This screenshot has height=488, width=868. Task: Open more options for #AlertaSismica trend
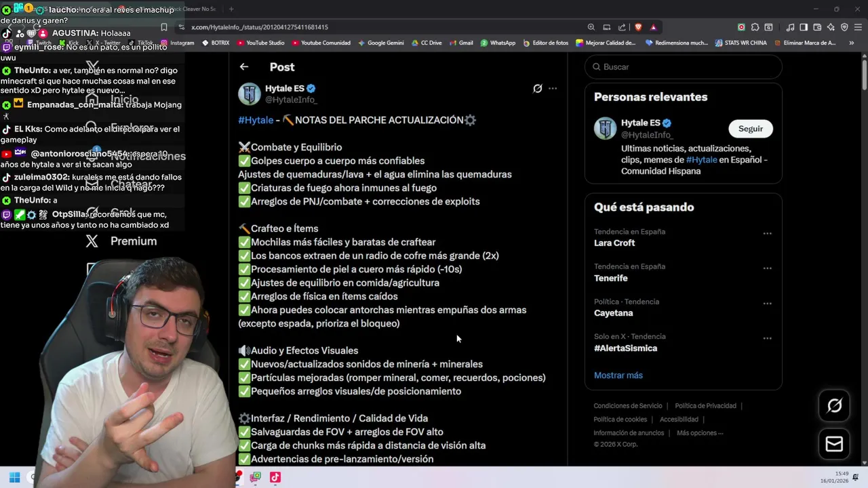767,338
